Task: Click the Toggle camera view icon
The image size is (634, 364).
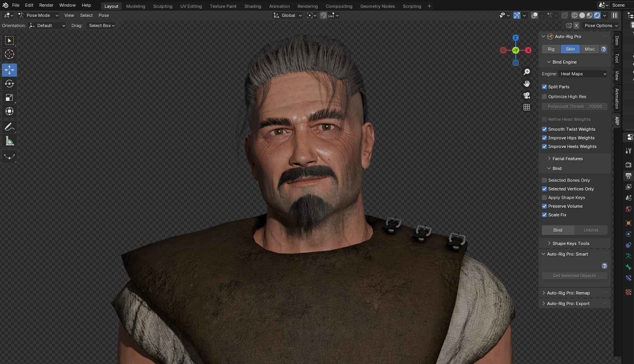Action: tap(527, 95)
